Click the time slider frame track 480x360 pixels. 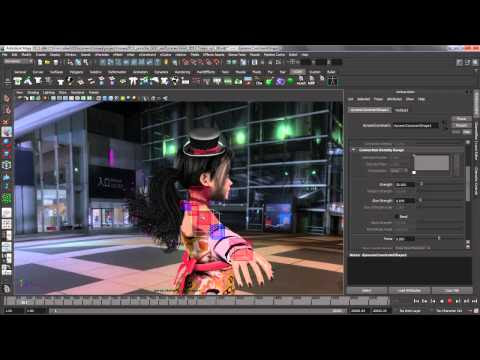[197, 301]
